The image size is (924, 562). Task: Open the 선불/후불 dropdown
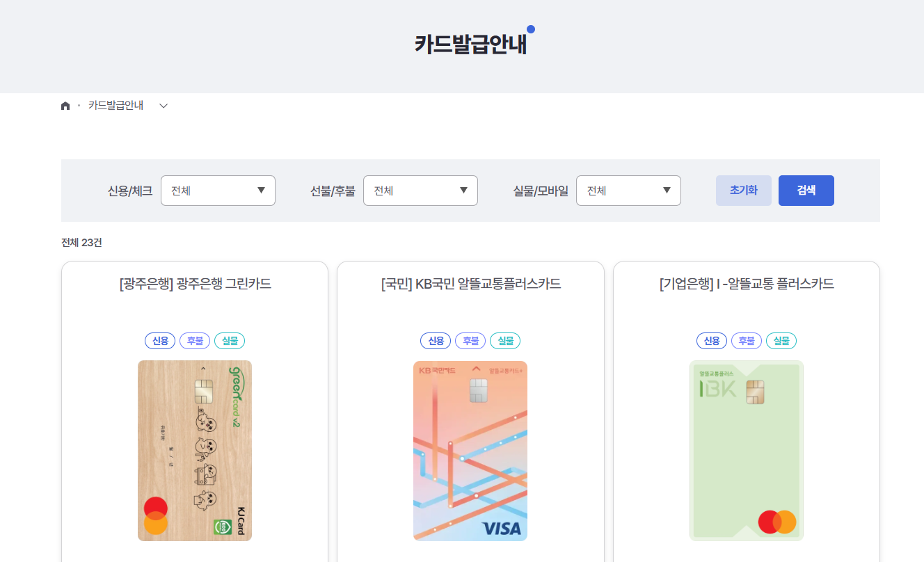420,190
